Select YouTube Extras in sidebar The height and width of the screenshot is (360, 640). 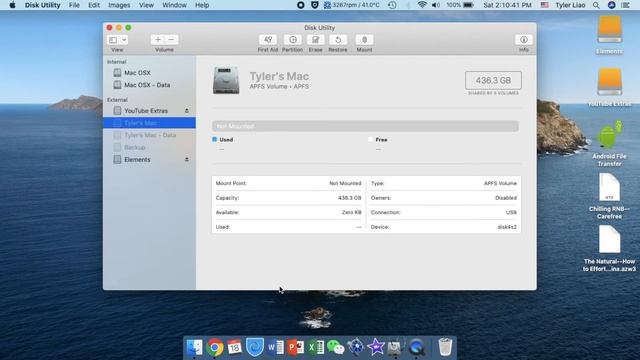(149, 111)
